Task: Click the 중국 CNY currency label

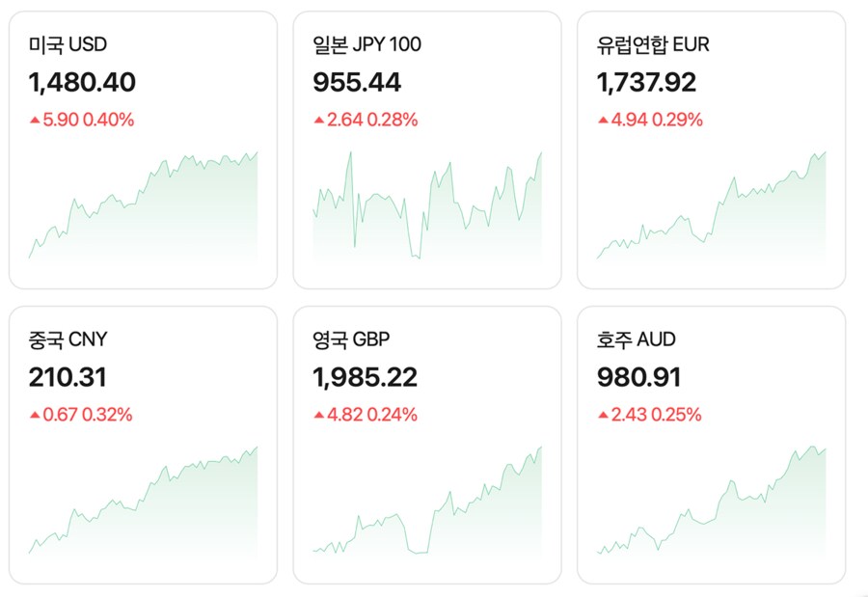Action: tap(67, 339)
